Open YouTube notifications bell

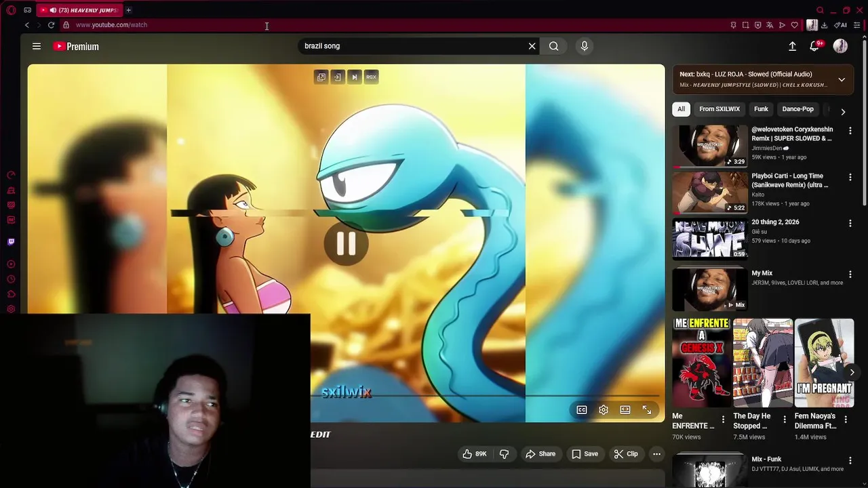point(814,46)
